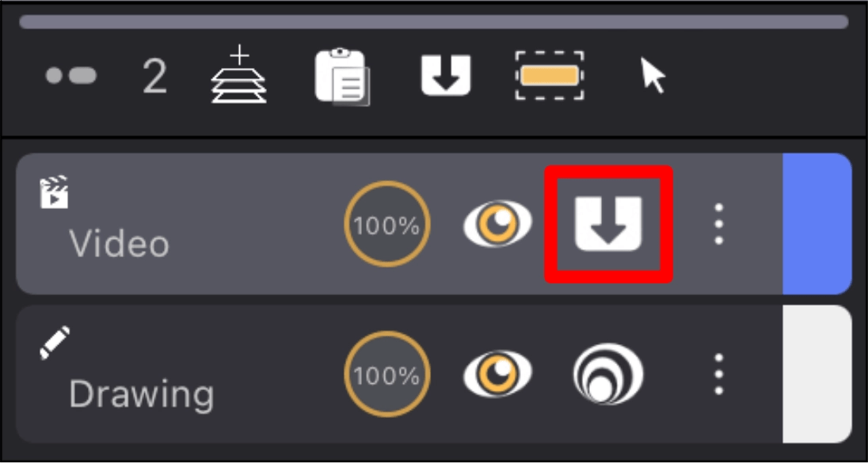This screenshot has width=868, height=463.
Task: Click the white color swatch on Drawing layer
Action: pyautogui.click(x=817, y=374)
